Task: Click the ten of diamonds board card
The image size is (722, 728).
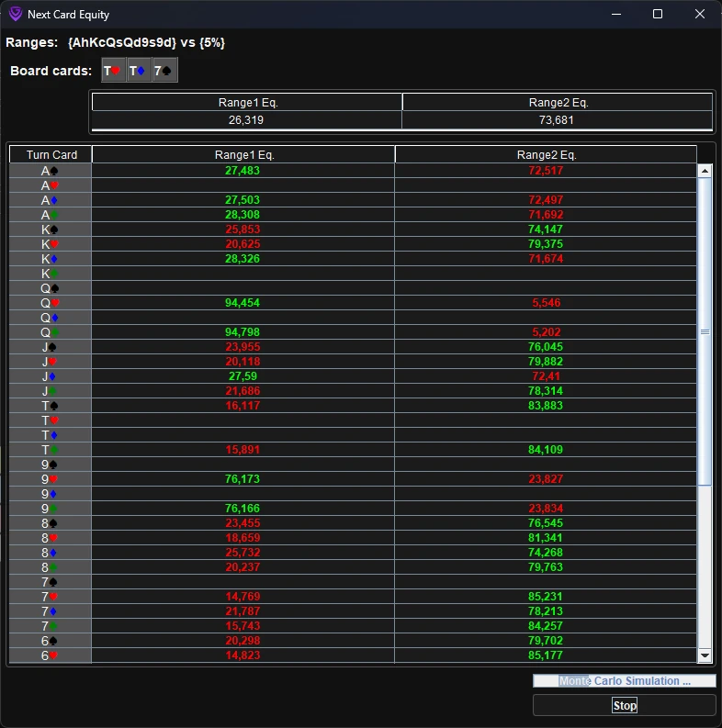Action: click(x=139, y=71)
